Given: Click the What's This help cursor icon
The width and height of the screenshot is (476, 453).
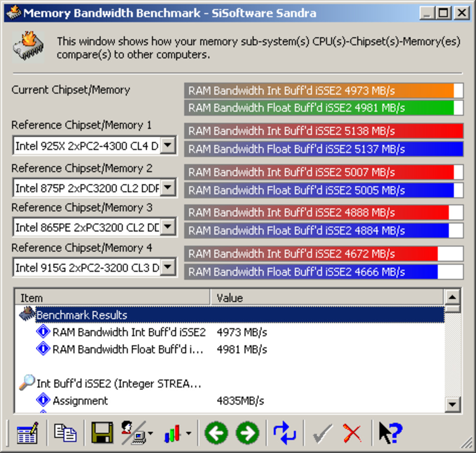Looking at the screenshot, I should click(391, 433).
